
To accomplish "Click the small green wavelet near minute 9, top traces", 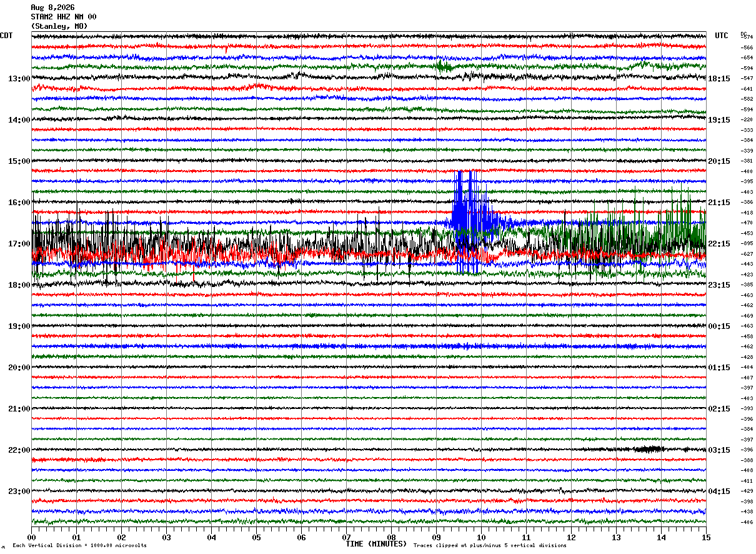I will (x=444, y=66).
